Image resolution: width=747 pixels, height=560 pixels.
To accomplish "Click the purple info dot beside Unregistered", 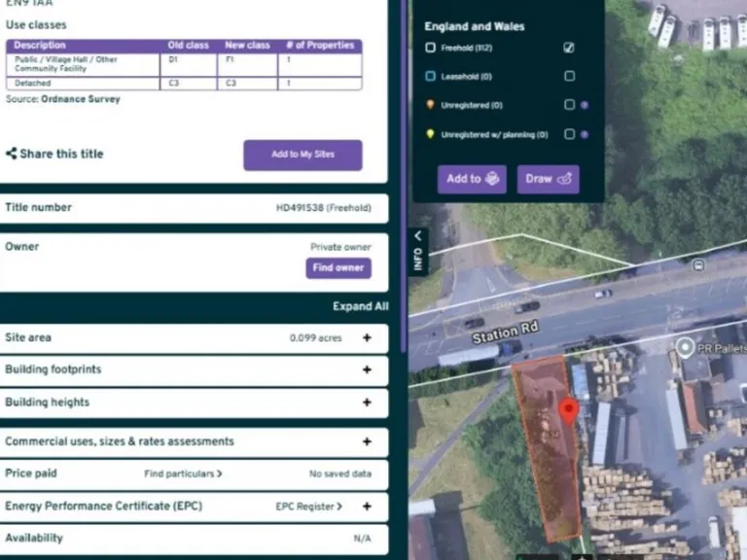I will (584, 105).
